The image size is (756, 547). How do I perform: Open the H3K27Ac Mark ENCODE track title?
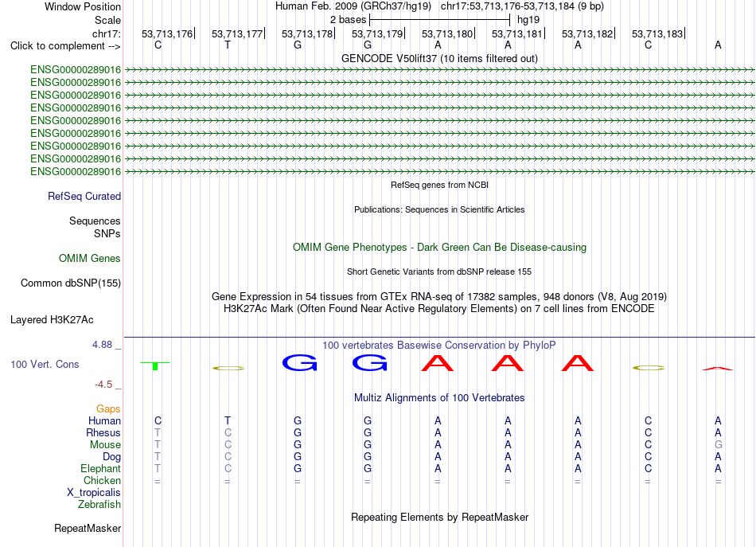pyautogui.click(x=439, y=308)
